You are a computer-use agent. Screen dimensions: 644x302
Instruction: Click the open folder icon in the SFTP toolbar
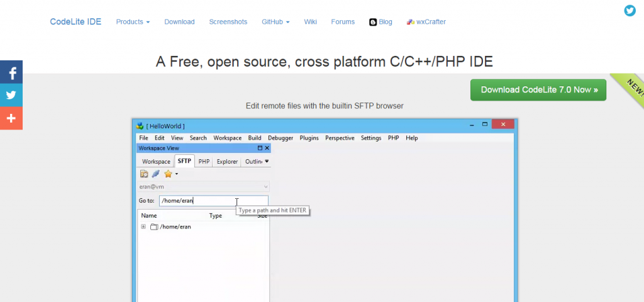[144, 174]
